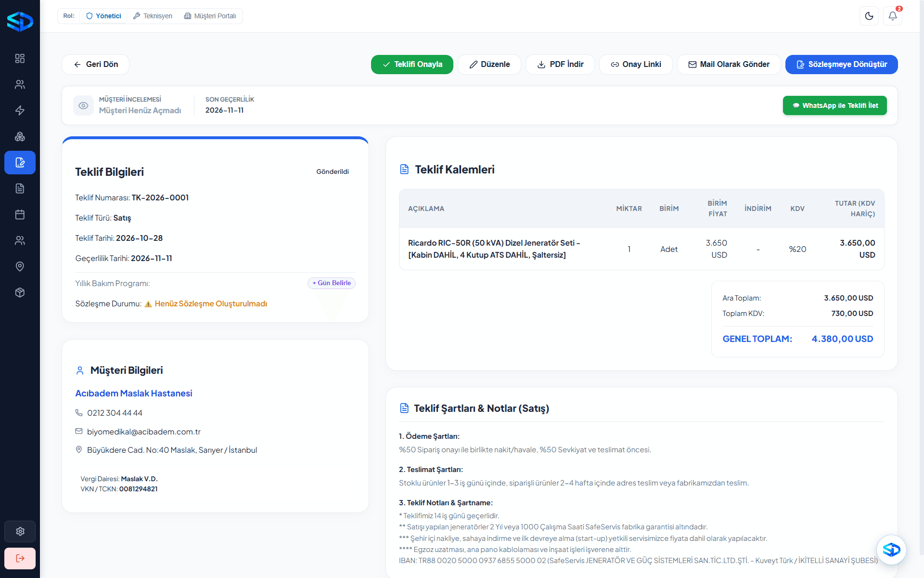Select the Yönetici role tab
This screenshot has height=578, width=924.
tap(103, 16)
